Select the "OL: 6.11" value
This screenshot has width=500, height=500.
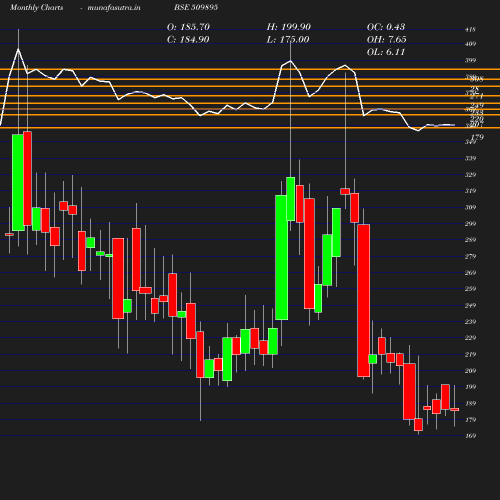(x=386, y=52)
